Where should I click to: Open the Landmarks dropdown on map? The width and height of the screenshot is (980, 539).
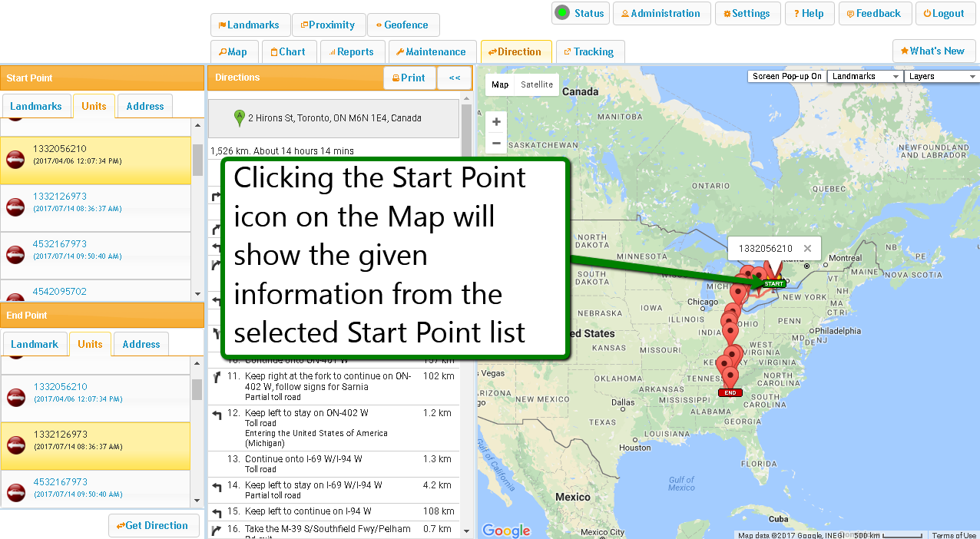[x=864, y=77]
